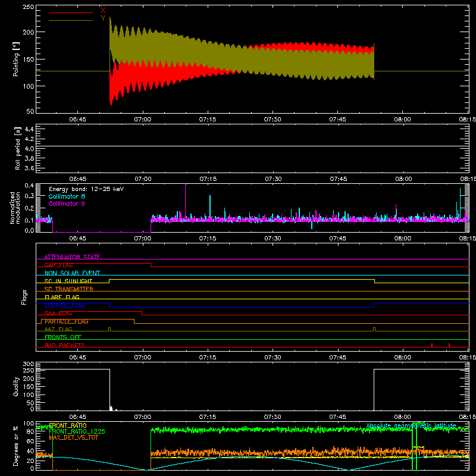Screen dimensions: 476x476
Task: Click the 3.6 tick on Roll period axis
Action: pyautogui.click(x=29, y=168)
